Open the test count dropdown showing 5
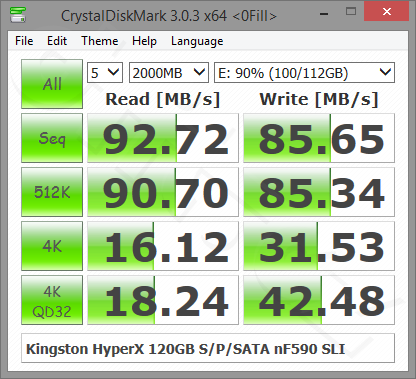This screenshot has height=379, width=416. 105,72
